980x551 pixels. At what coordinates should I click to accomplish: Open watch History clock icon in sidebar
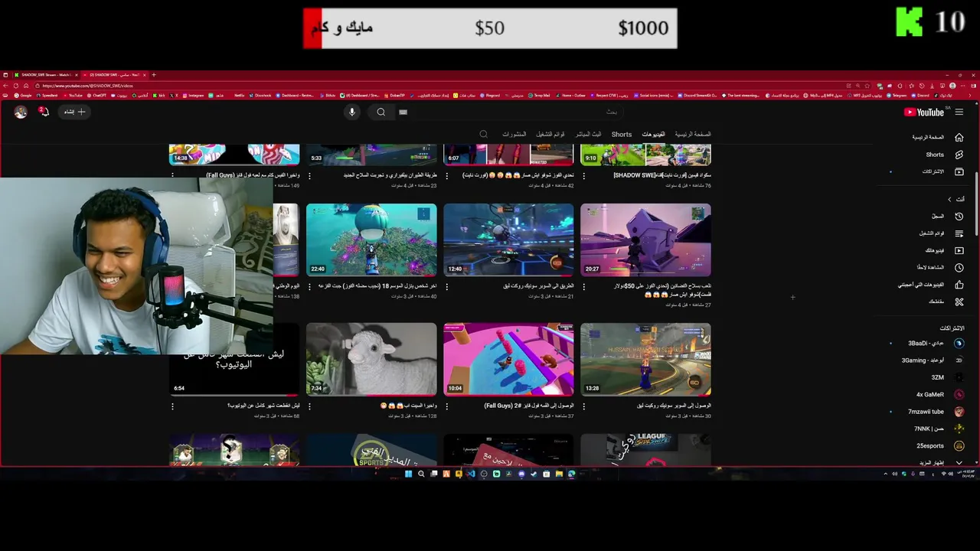pyautogui.click(x=959, y=217)
